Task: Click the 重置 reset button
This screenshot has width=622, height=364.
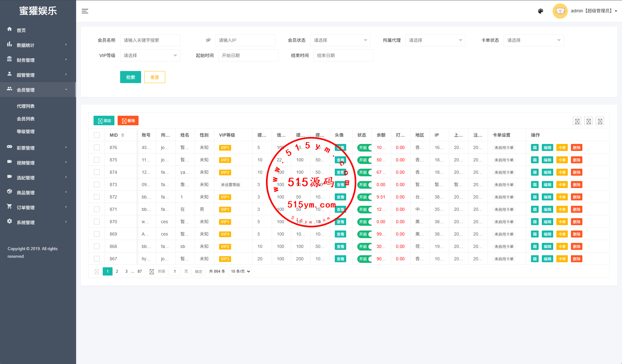Action: [154, 77]
